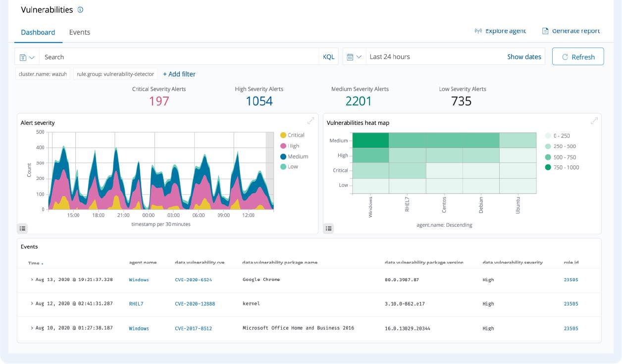Toggle the Medium series legend swatch
This screenshot has width=622, height=364.
pos(283,156)
